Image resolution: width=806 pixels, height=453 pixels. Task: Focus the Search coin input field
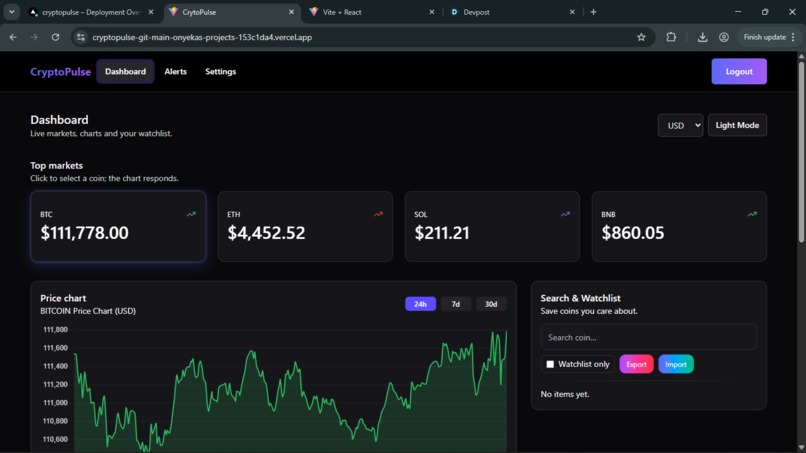649,337
